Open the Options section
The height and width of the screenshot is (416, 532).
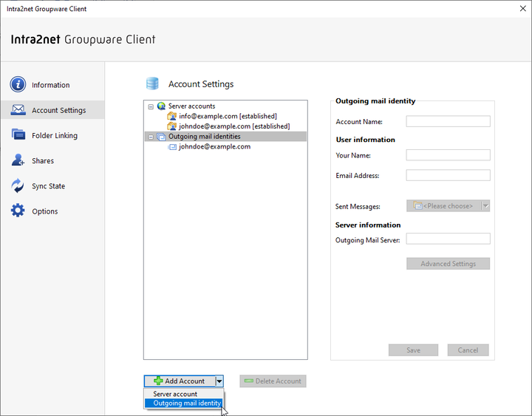coord(52,211)
